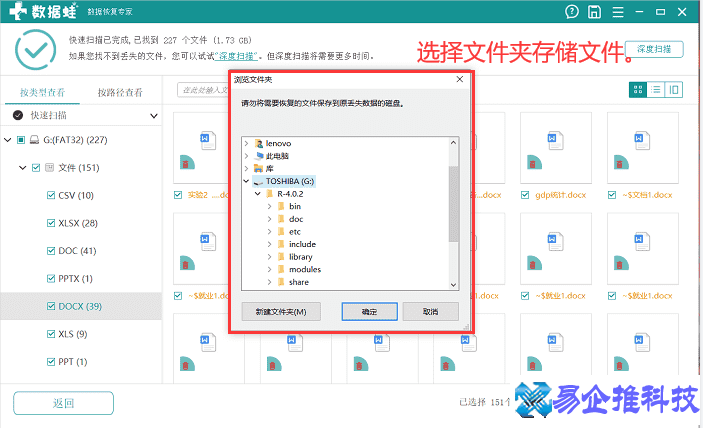The height and width of the screenshot is (428, 703).
Task: Open the hamburger menu icon
Action: [618, 12]
